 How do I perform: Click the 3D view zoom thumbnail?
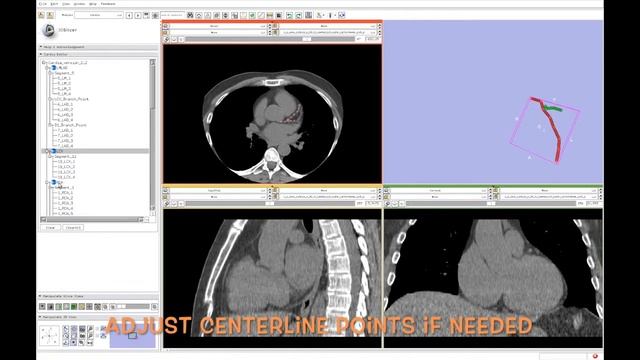[x=132, y=337]
